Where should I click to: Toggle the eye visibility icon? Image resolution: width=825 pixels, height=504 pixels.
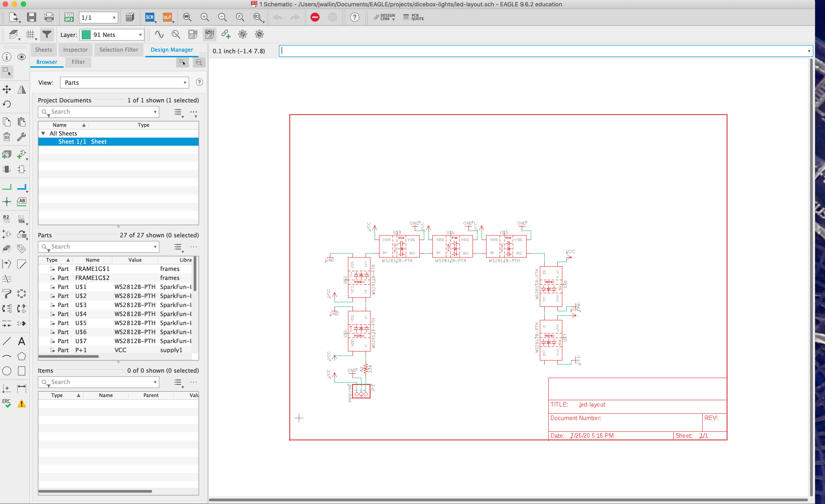tap(21, 57)
